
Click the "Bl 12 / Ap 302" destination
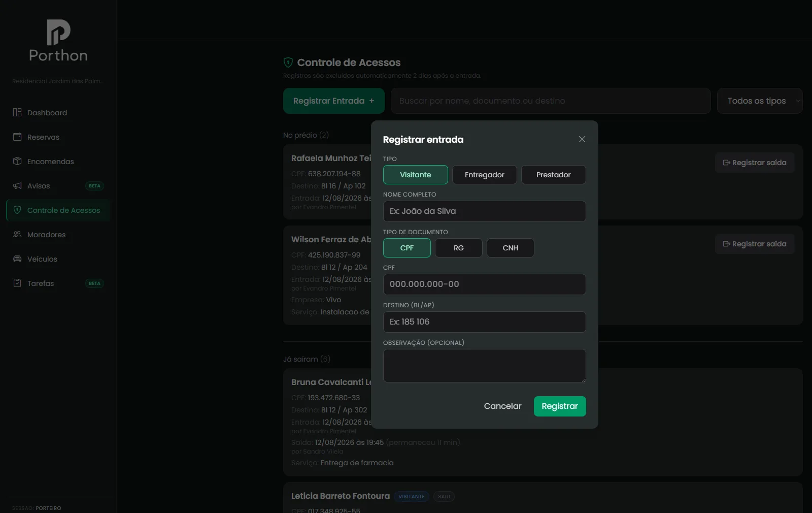click(x=344, y=410)
